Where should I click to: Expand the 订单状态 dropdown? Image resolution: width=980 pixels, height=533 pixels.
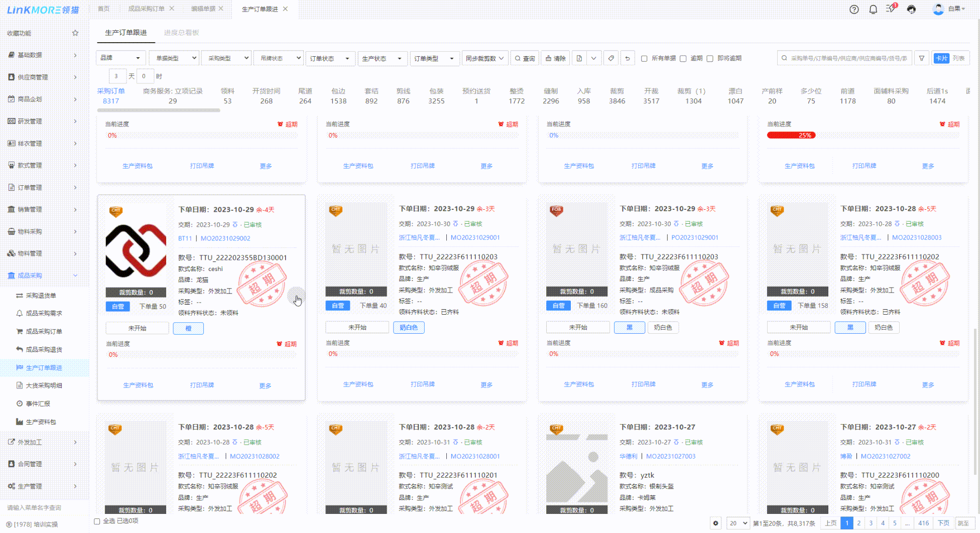(x=330, y=59)
